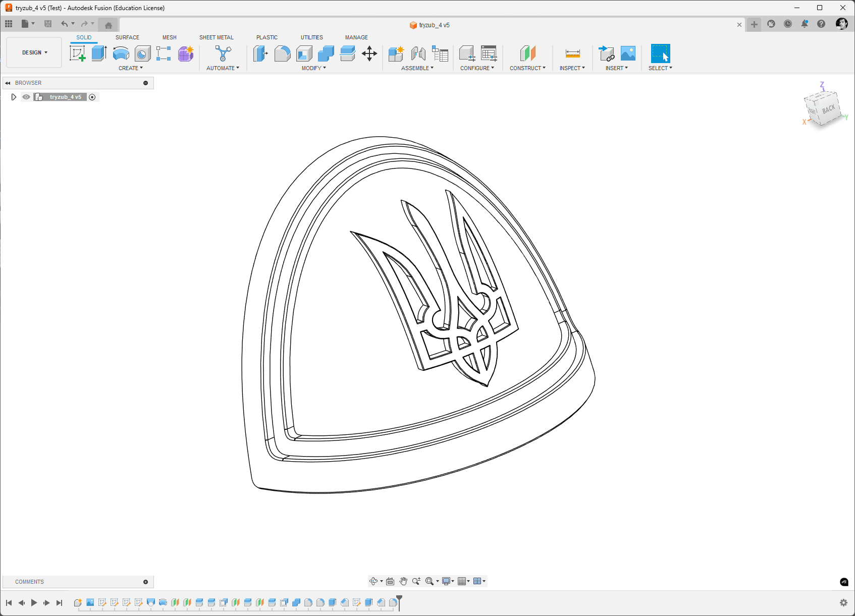855x616 pixels.
Task: Open the INSPECT dropdown menu
Action: point(572,68)
